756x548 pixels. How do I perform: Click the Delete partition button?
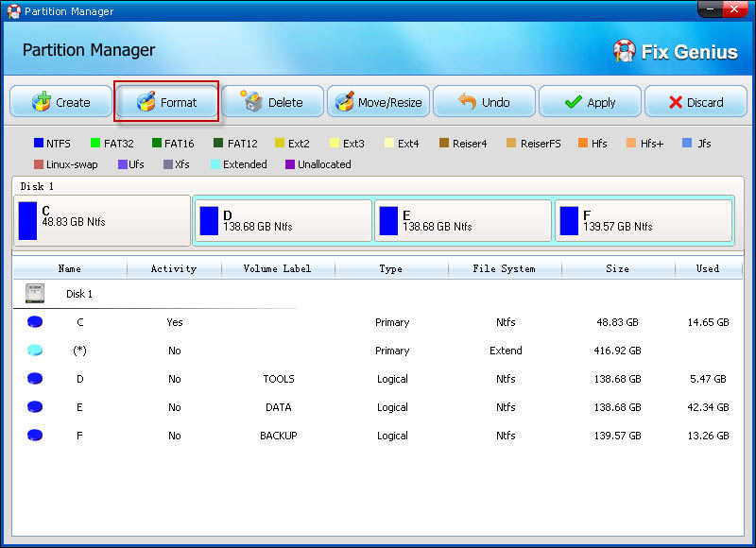coord(272,102)
